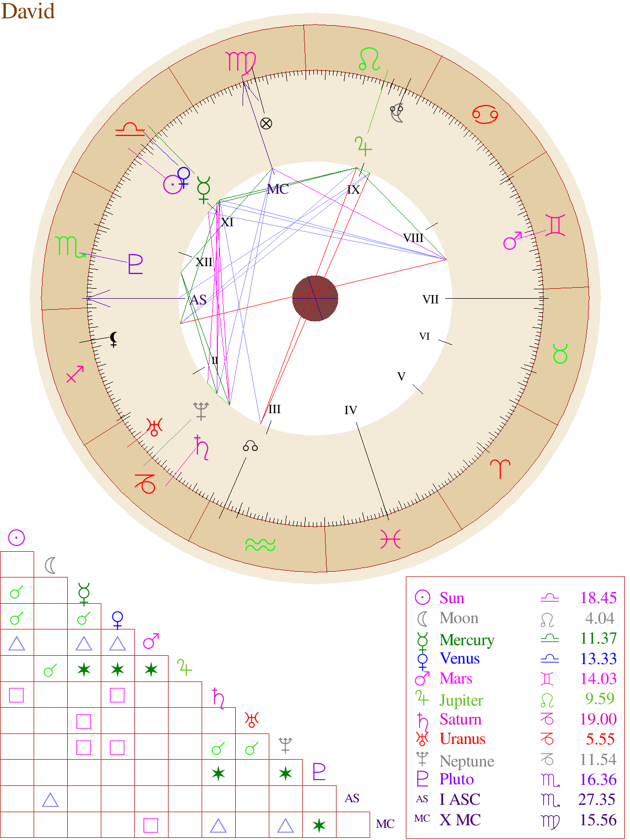This screenshot has width=630, height=840.
Task: Click the Taurus glyph on the zodiac ring
Action: click(x=560, y=354)
